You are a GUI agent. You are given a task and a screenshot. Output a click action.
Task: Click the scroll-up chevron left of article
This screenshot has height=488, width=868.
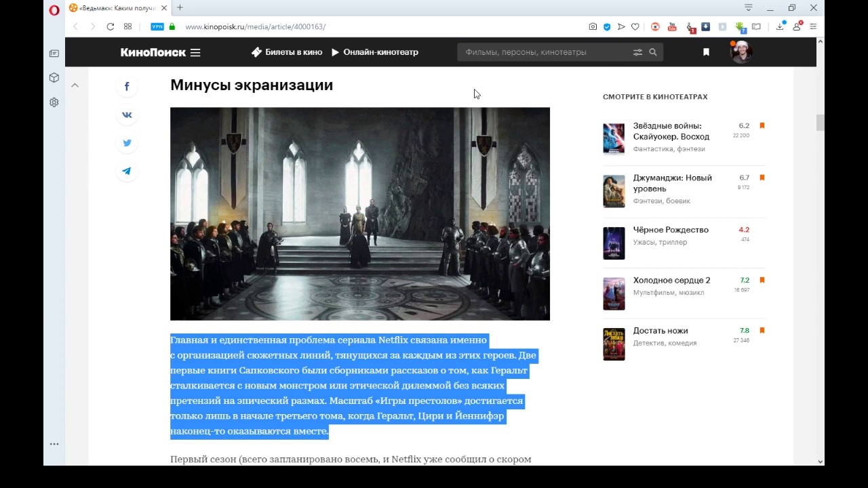tap(75, 85)
